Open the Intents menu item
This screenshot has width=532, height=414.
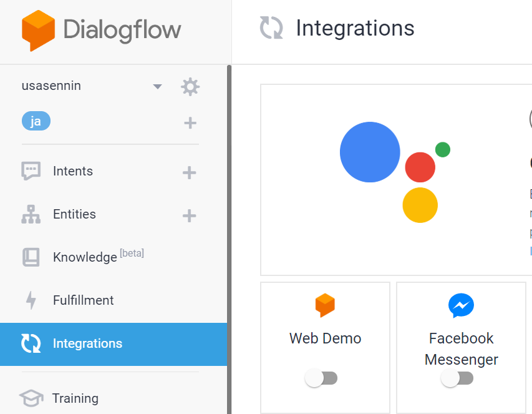coord(73,171)
